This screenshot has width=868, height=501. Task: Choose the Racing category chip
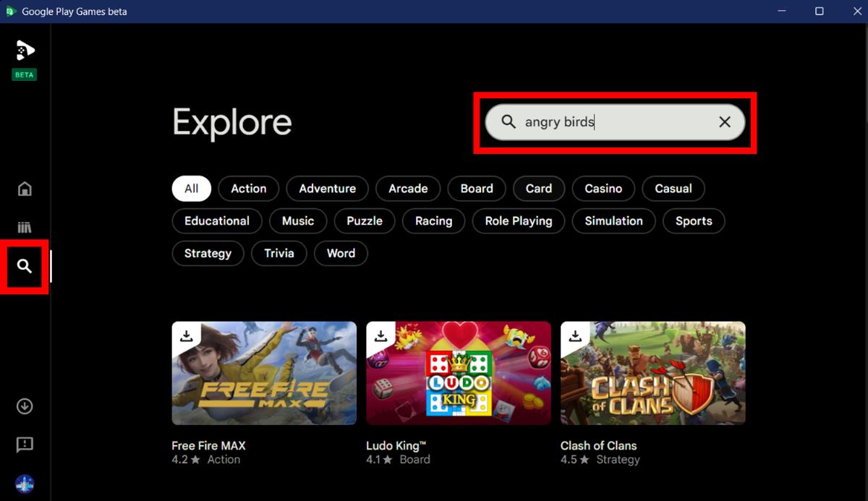[x=433, y=221]
